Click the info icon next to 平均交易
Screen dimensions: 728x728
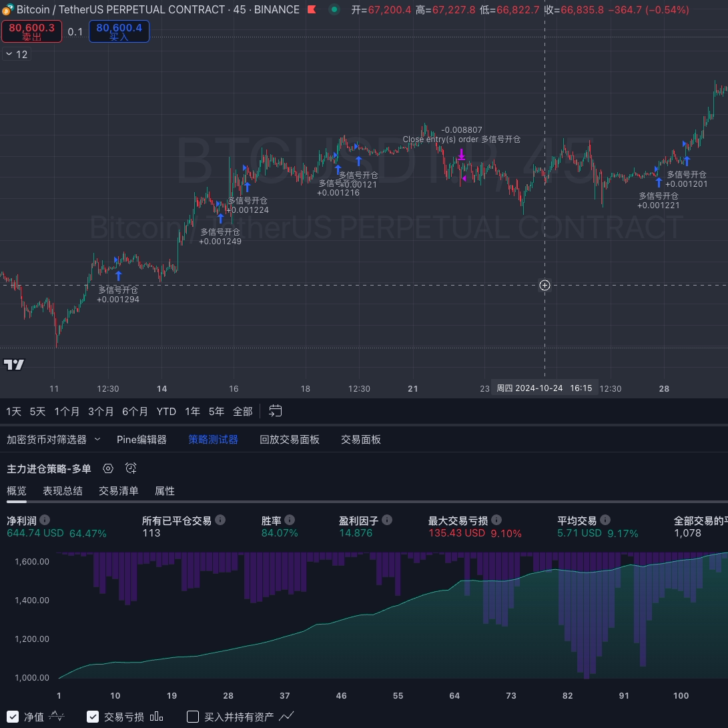[605, 520]
